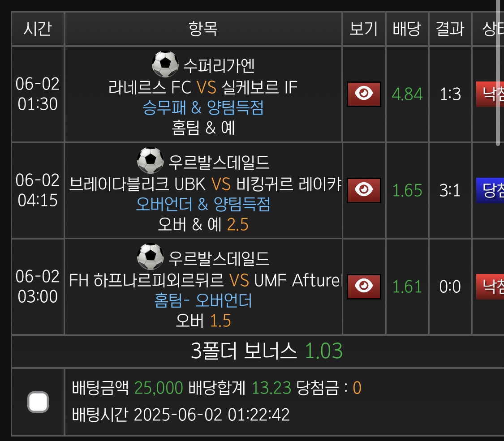Click the red 낙첨 status badge for 라네르스 match
The height and width of the screenshot is (441, 504).
click(x=490, y=94)
